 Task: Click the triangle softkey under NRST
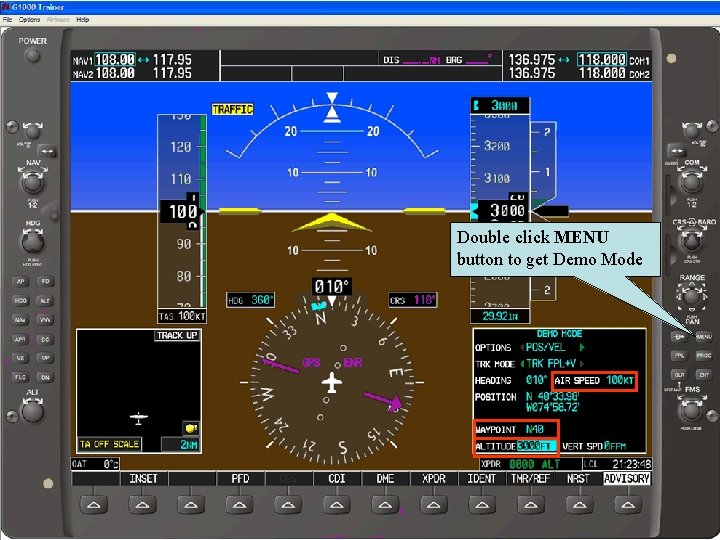(579, 505)
